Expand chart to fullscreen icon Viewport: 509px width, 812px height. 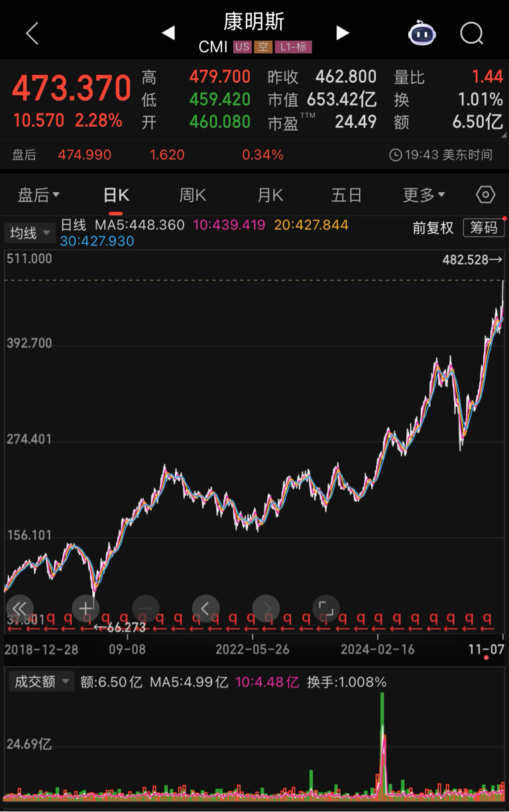tap(325, 608)
